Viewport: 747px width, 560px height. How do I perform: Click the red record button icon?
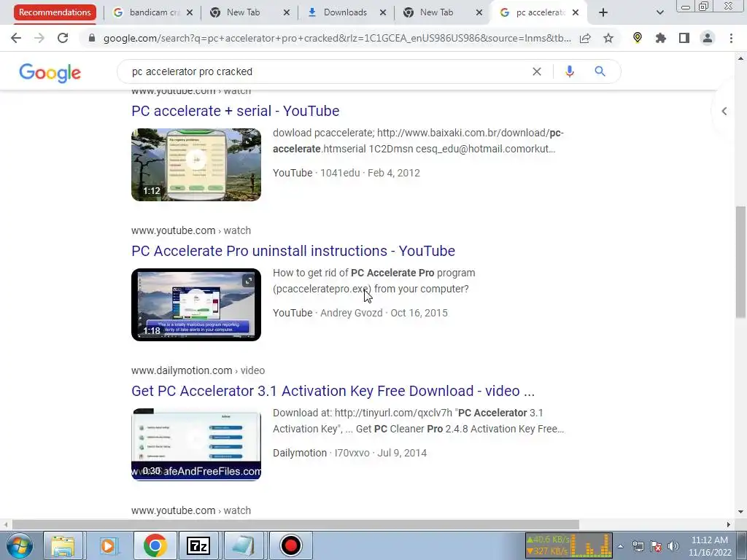(290, 545)
